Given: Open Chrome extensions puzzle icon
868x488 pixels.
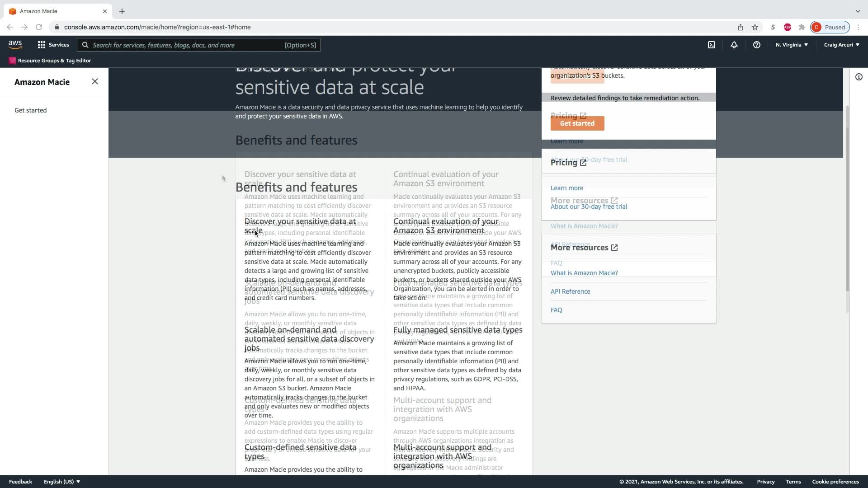Looking at the screenshot, I should 802,27.
